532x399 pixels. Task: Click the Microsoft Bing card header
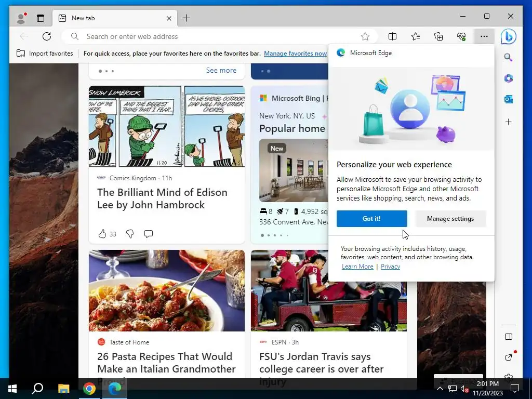pyautogui.click(x=294, y=98)
